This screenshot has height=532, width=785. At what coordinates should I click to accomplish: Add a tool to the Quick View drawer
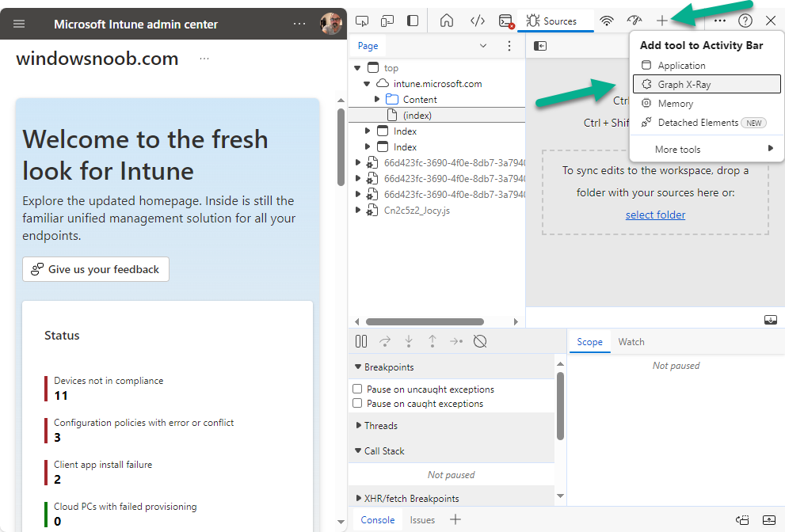pyautogui.click(x=455, y=519)
